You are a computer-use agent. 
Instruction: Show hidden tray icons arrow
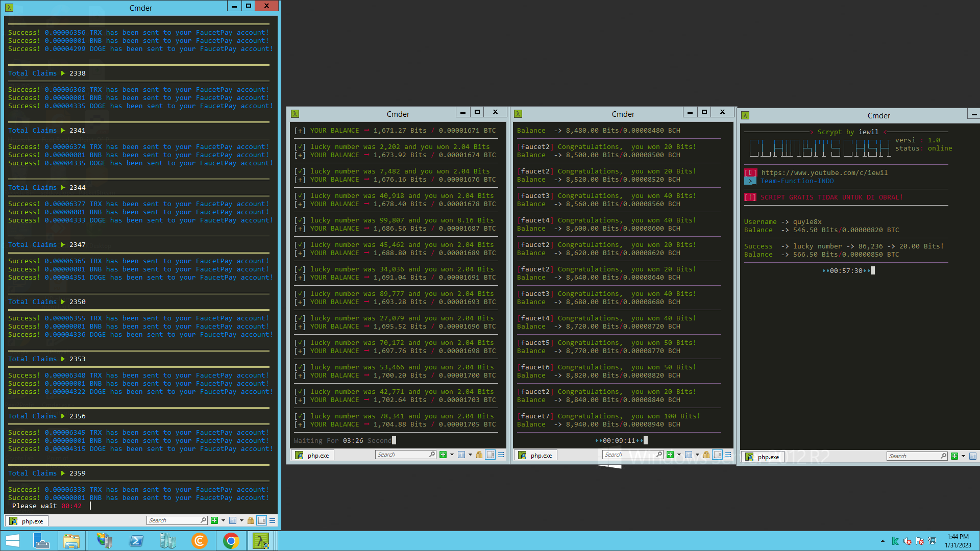pyautogui.click(x=883, y=541)
